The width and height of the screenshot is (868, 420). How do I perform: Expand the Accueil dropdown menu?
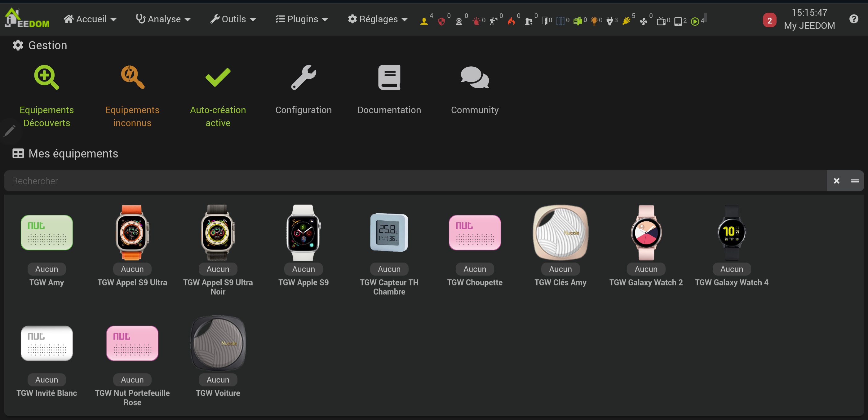[90, 19]
